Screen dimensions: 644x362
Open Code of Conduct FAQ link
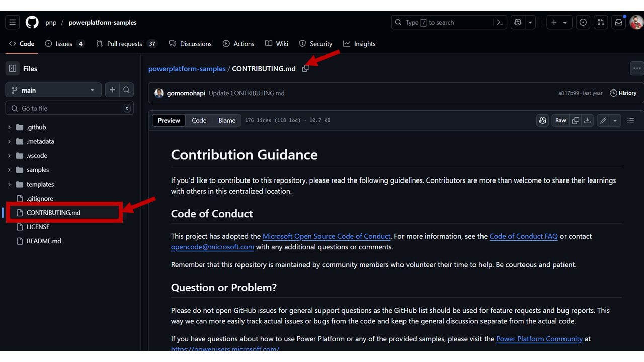click(523, 236)
